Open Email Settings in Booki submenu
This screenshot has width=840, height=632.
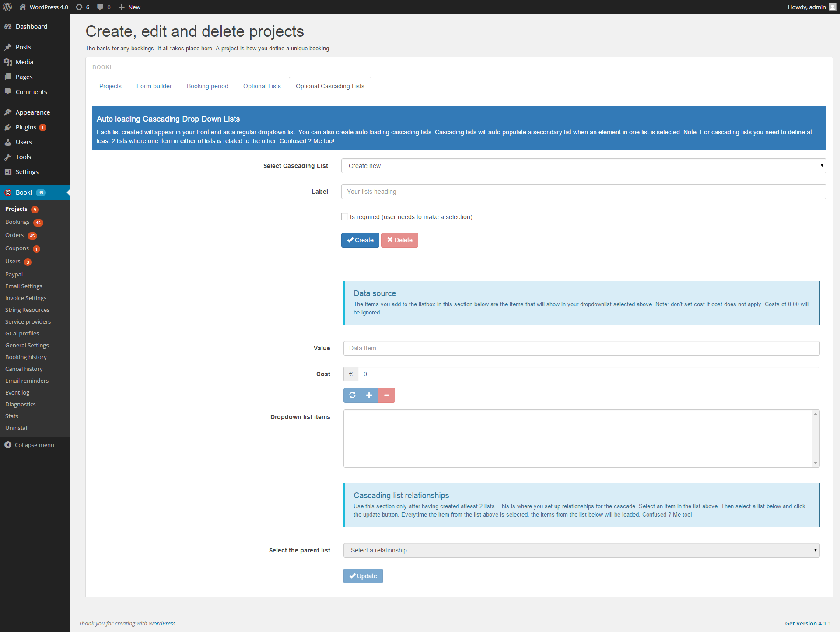click(x=24, y=286)
